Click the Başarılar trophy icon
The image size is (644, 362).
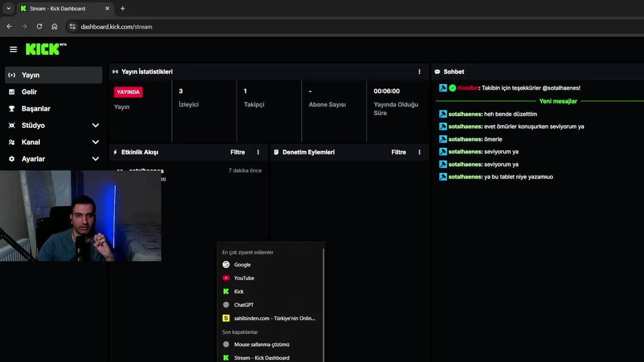coord(12,109)
